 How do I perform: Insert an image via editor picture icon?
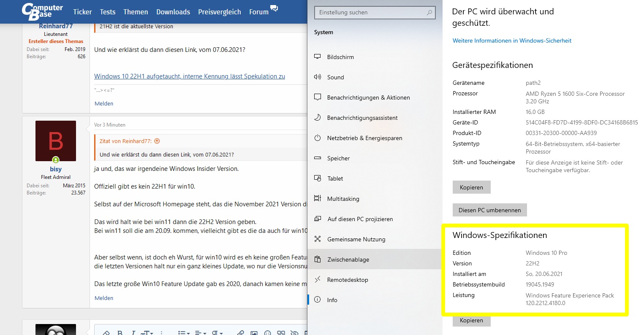254,332
